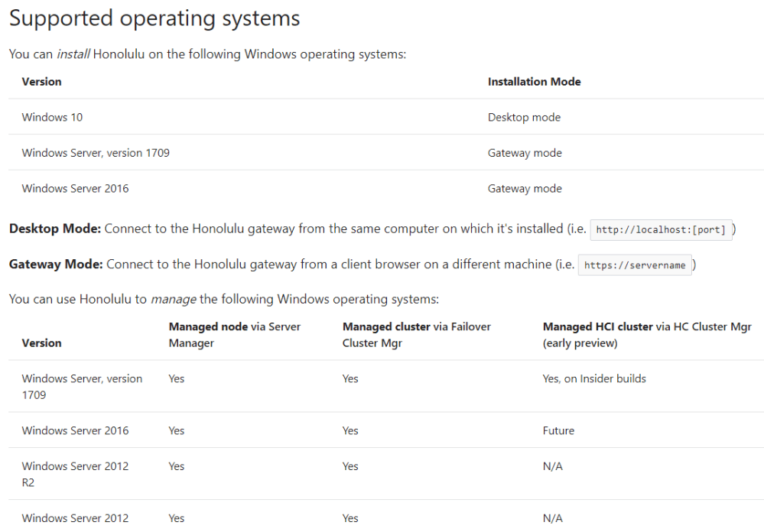
Task: Click 'Version' header in the manage table
Action: pyautogui.click(x=41, y=343)
